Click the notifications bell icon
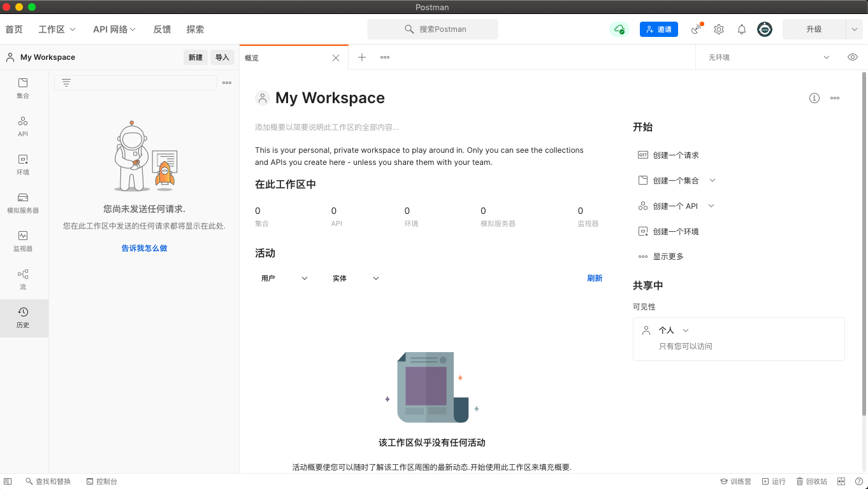This screenshot has width=868, height=489. pos(741,29)
